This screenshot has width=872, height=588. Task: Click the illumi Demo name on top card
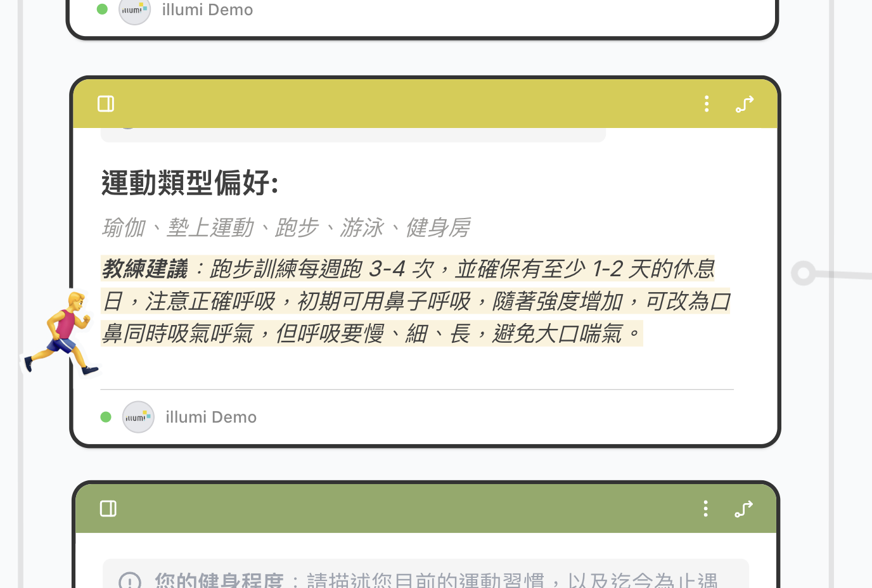point(207,10)
